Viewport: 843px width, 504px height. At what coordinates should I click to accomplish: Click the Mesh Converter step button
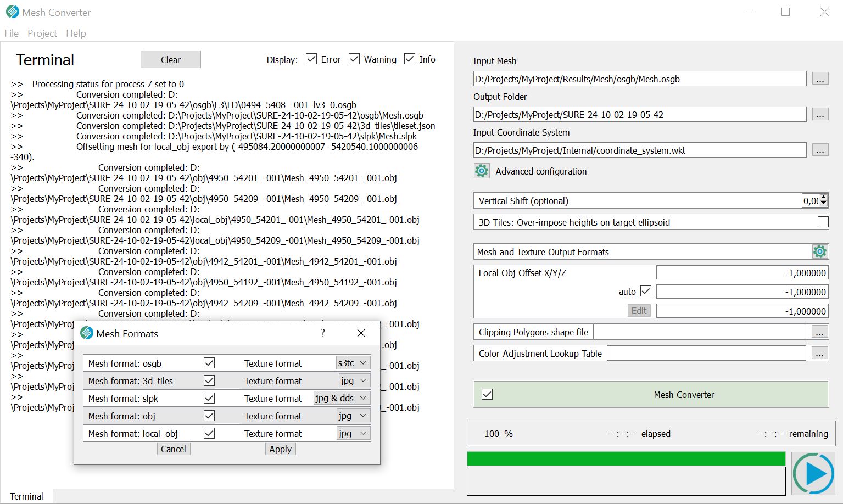click(651, 394)
